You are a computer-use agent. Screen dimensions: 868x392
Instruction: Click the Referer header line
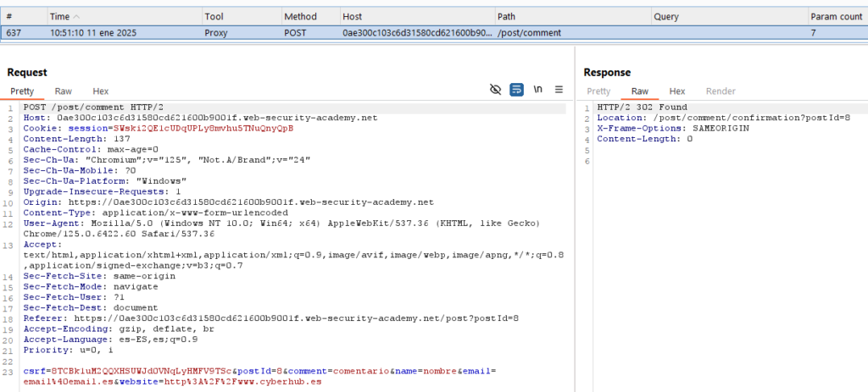(x=270, y=317)
